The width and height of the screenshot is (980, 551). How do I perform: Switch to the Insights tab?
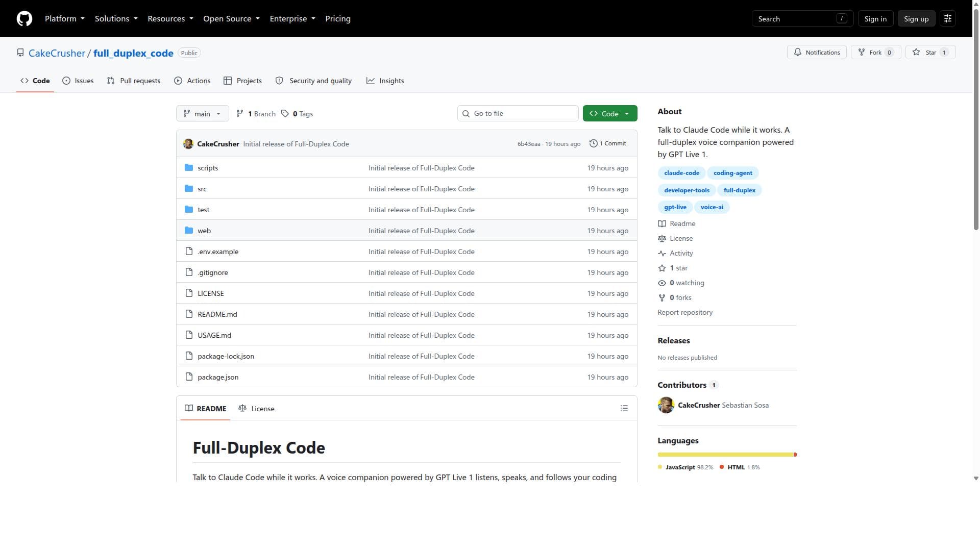385,81
